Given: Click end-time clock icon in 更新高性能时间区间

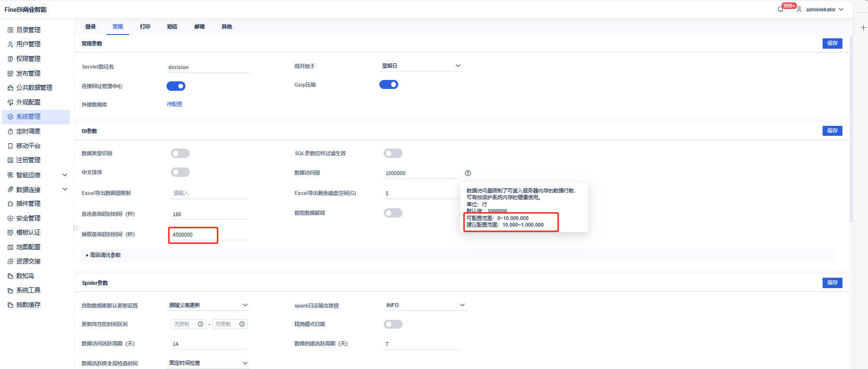Looking at the screenshot, I should [242, 324].
